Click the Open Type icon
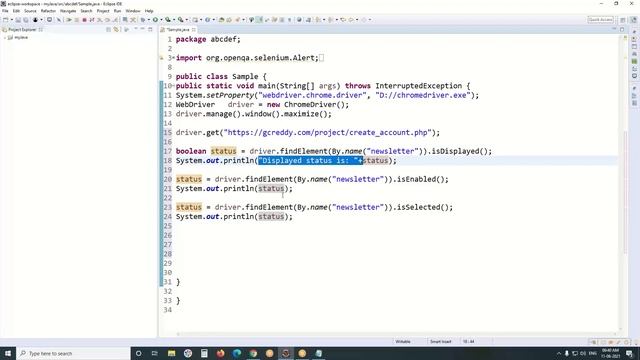 coord(222,20)
